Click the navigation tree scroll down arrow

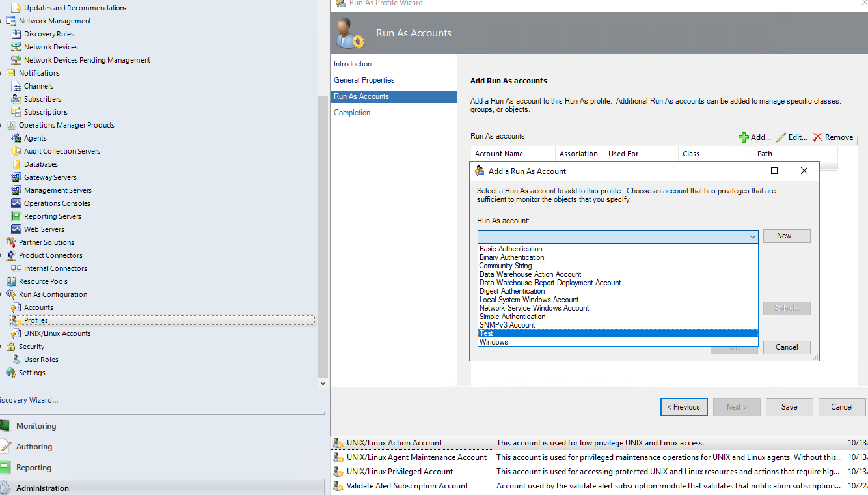[x=323, y=384]
